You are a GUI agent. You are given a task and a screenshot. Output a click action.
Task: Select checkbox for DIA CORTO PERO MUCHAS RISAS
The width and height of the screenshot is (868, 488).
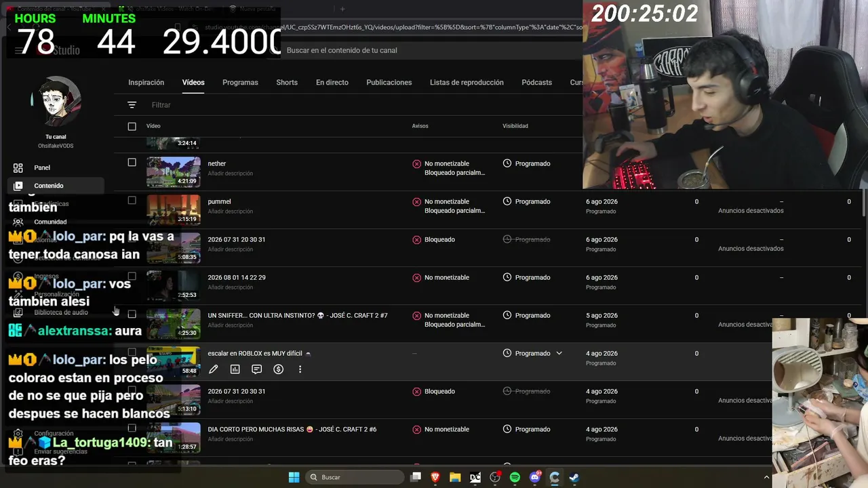point(132,428)
